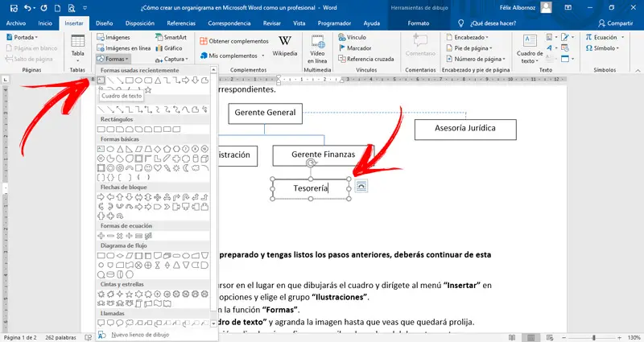The height and width of the screenshot is (342, 644).
Task: Click the Imágenes button
Action: click(x=114, y=37)
